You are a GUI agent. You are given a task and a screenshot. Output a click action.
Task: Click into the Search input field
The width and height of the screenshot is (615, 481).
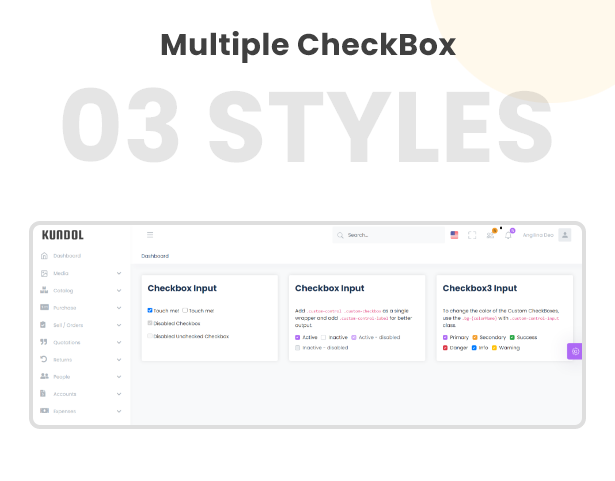point(389,235)
